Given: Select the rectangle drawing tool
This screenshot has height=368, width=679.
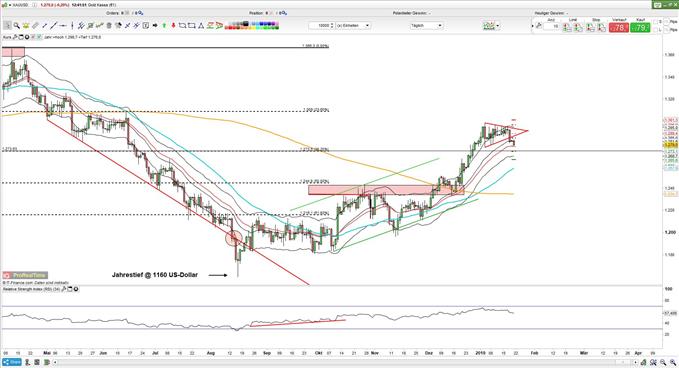Looking at the screenshot, I should tap(192, 26).
